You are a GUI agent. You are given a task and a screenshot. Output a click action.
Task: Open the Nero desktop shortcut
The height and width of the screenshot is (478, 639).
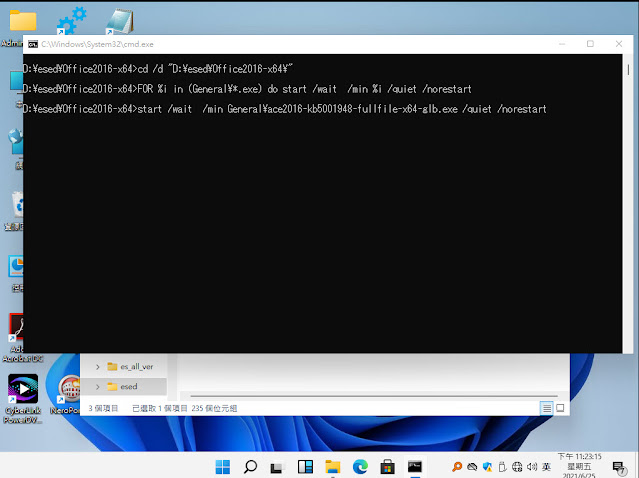(x=67, y=394)
